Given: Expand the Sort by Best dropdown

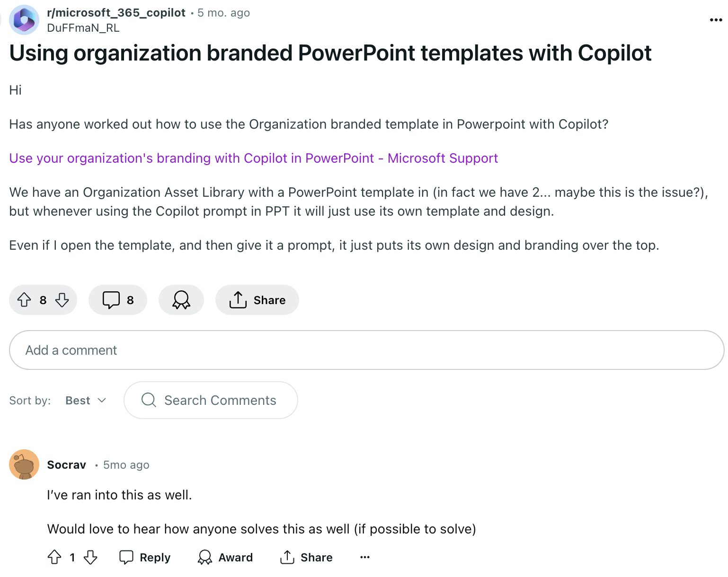Looking at the screenshot, I should pos(86,401).
